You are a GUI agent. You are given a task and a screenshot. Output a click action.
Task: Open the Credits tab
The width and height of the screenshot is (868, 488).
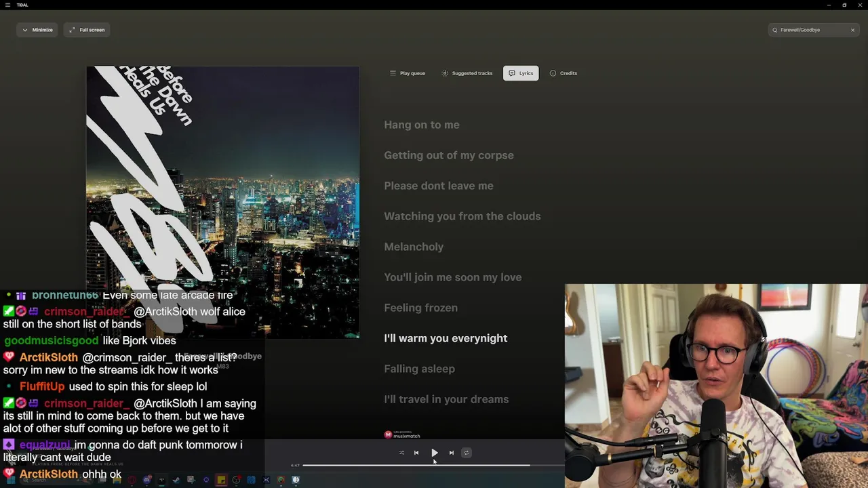[x=564, y=73]
